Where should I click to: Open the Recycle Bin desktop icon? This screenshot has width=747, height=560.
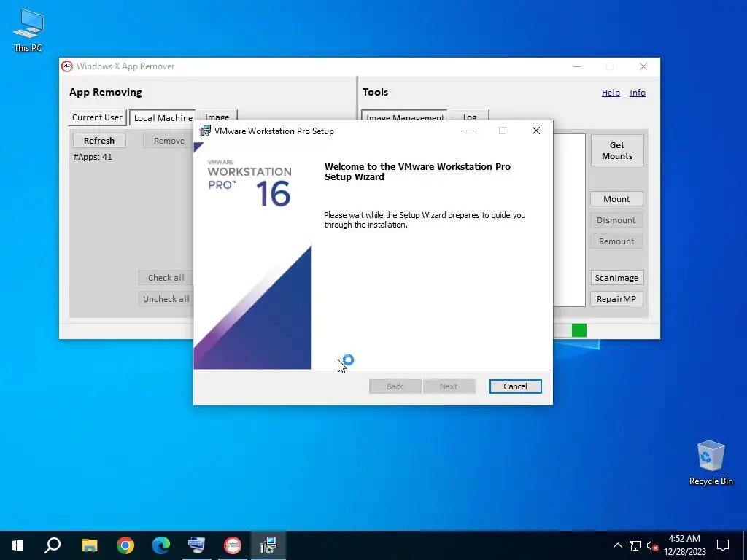[711, 463]
